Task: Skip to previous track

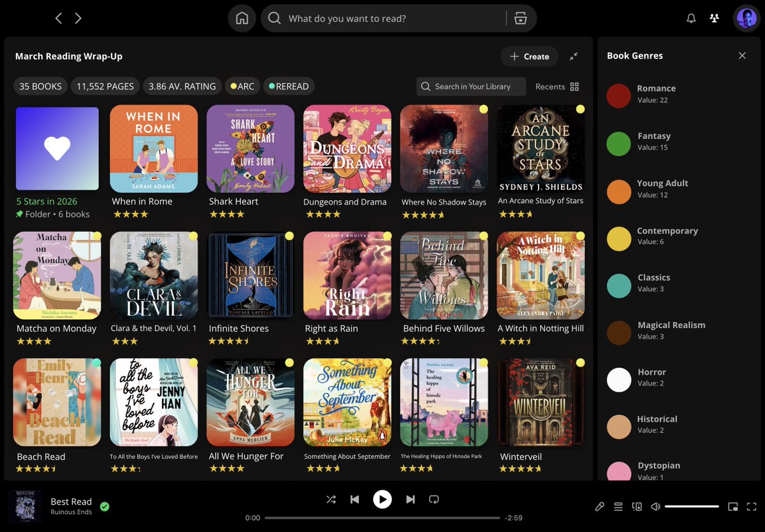Action: [x=355, y=500]
